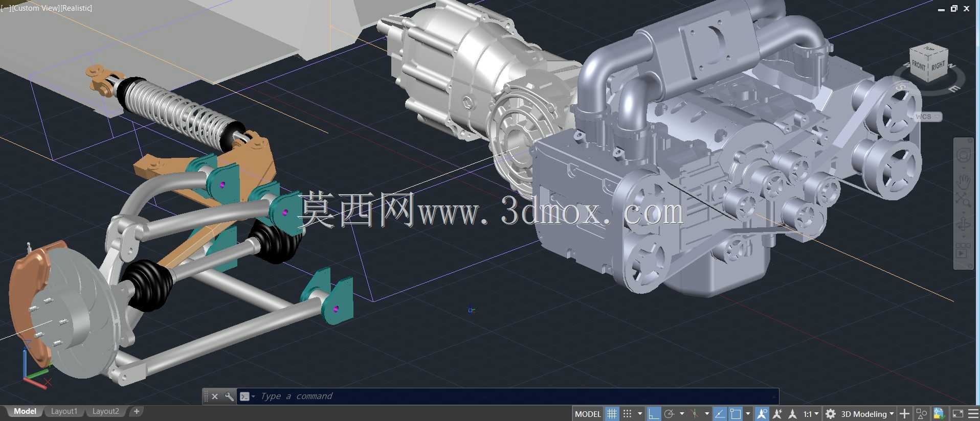The height and width of the screenshot is (421, 980).
Task: Select the Orbit tool in navigation bar
Action: pyautogui.click(x=964, y=224)
